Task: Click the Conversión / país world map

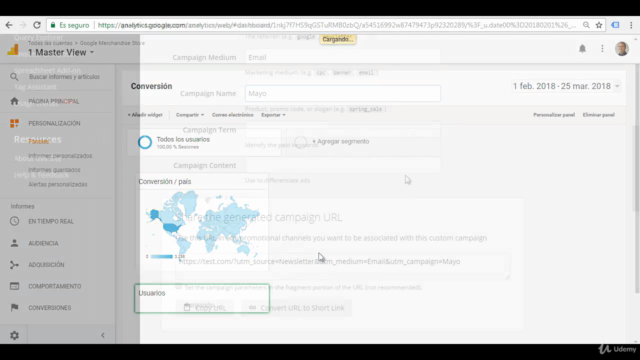Action: [203, 224]
